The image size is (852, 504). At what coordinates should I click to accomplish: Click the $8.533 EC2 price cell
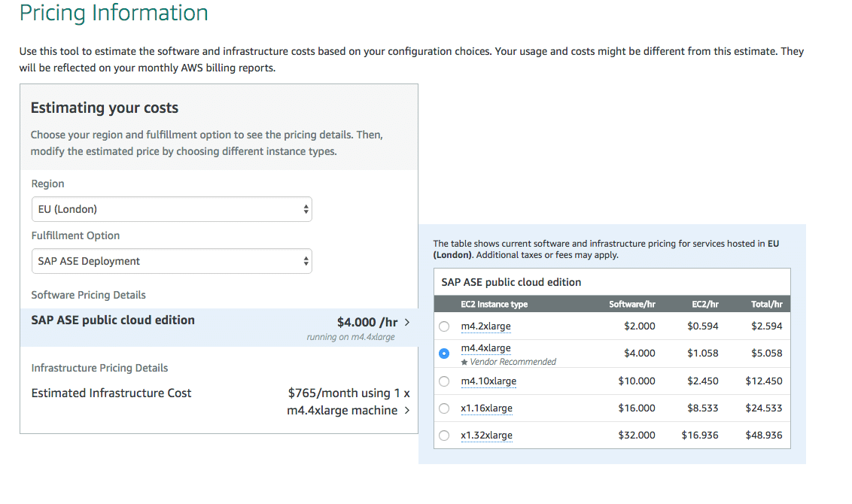pyautogui.click(x=702, y=408)
